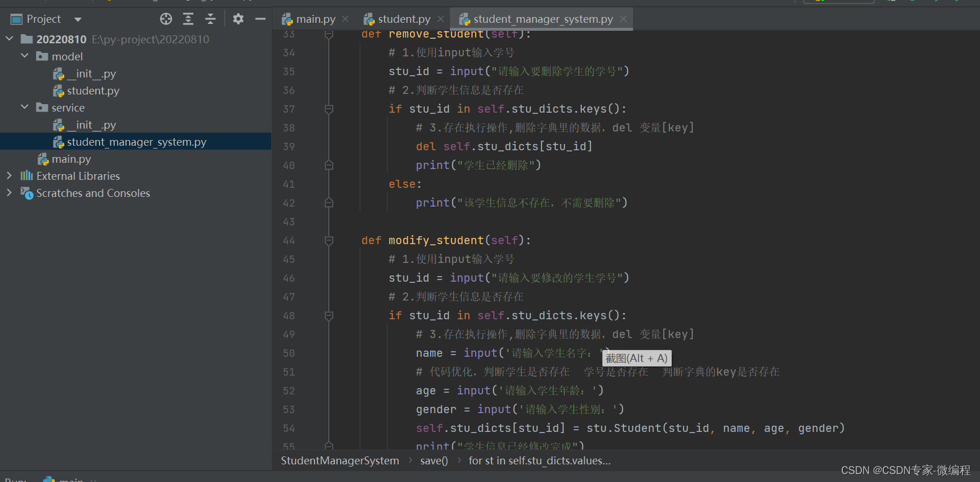This screenshot has width=980, height=482.
Task: Select Scratches and Consoles tree item
Action: point(93,193)
